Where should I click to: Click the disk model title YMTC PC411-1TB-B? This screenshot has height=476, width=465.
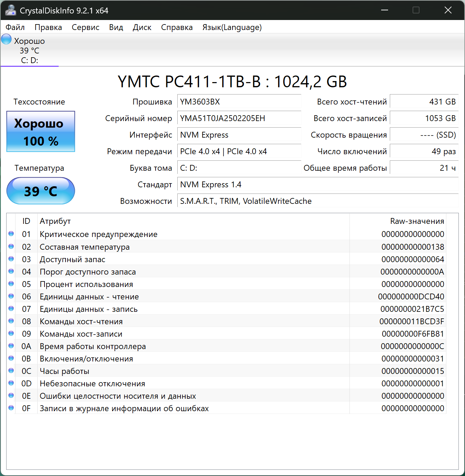232,82
